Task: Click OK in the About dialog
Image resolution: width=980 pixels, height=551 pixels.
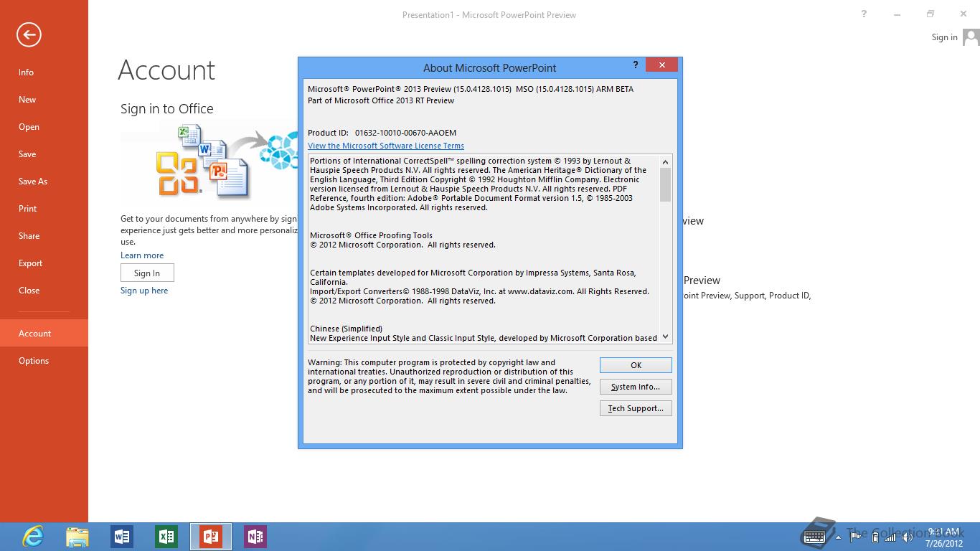Action: pos(636,365)
